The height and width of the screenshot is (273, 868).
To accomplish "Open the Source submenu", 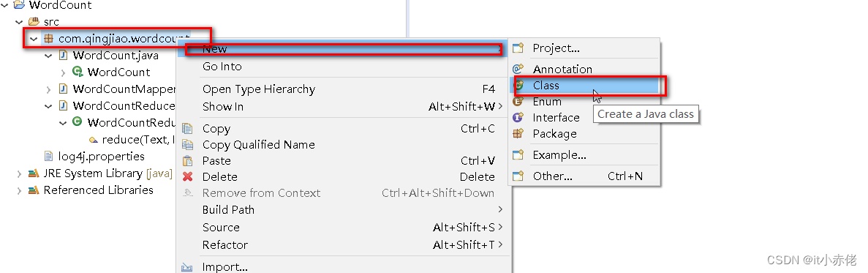I will [342, 228].
